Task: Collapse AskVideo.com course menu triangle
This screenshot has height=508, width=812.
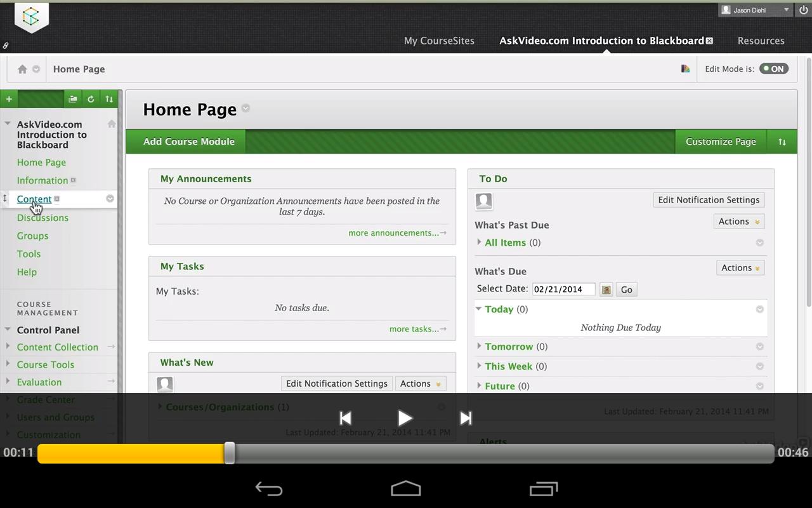Action: tap(8, 124)
